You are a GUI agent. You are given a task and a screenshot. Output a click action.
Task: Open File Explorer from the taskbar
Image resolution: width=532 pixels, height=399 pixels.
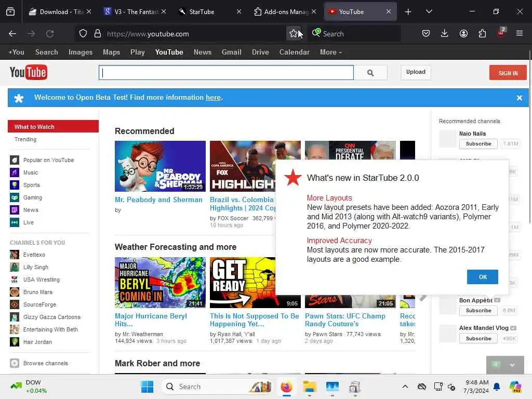tap(310, 387)
